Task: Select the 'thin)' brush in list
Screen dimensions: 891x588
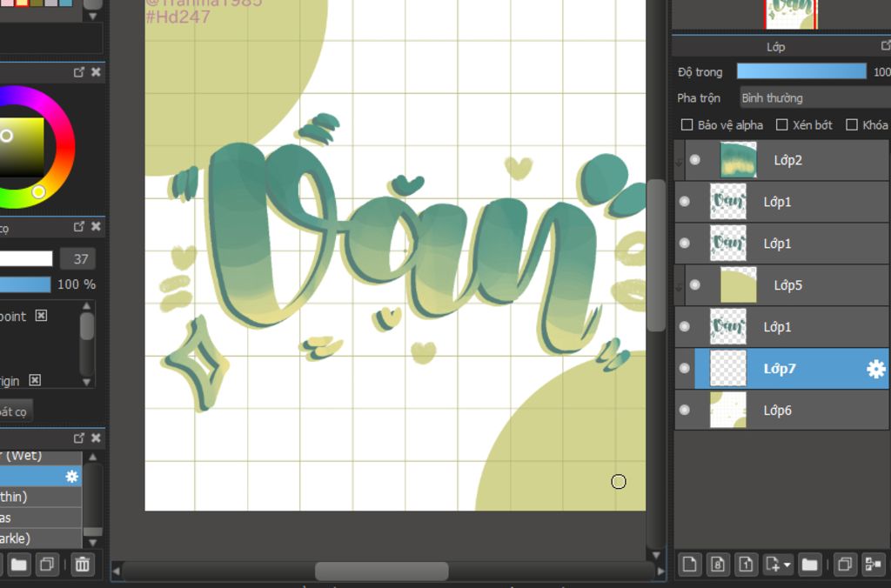Action: [x=41, y=497]
